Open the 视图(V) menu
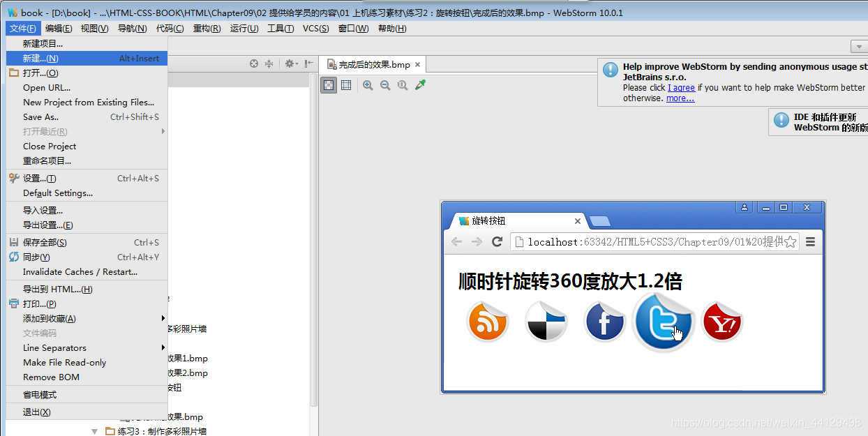The width and height of the screenshot is (868, 436). tap(94, 29)
